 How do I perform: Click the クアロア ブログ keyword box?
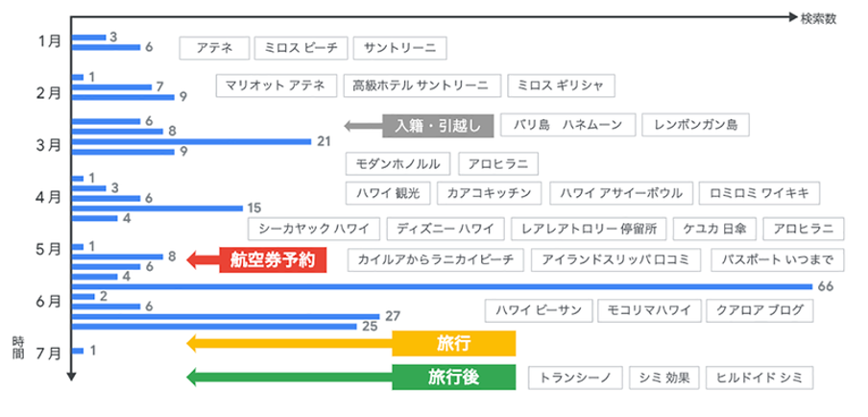759,310
